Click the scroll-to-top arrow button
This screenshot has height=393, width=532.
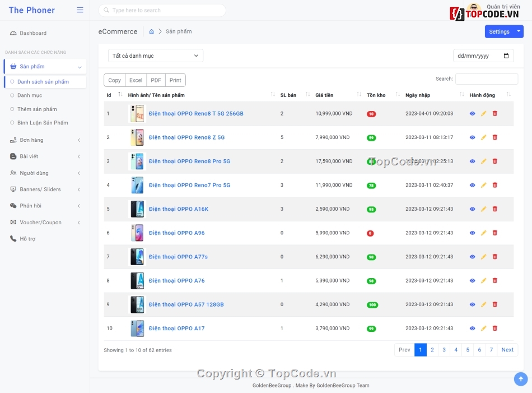(520, 380)
